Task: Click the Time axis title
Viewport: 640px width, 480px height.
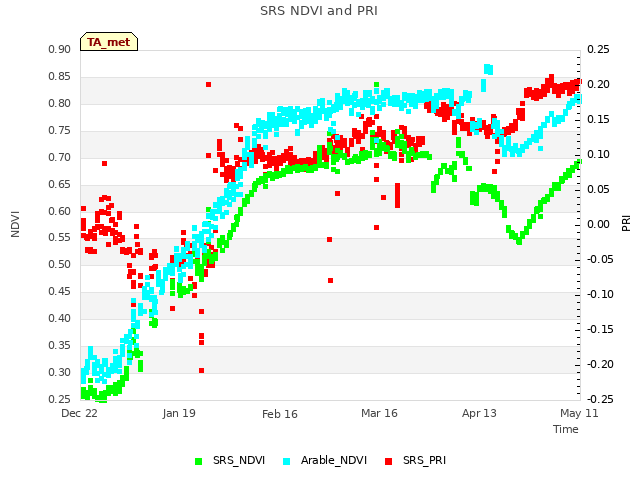Action: [x=566, y=429]
